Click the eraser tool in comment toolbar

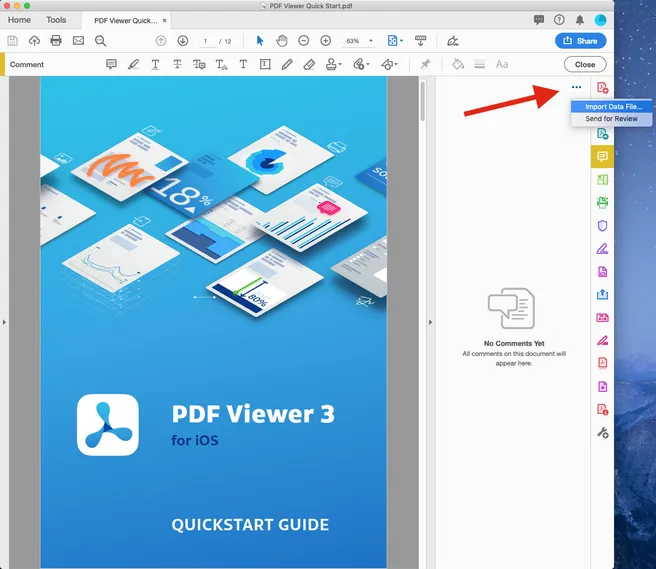(309, 64)
